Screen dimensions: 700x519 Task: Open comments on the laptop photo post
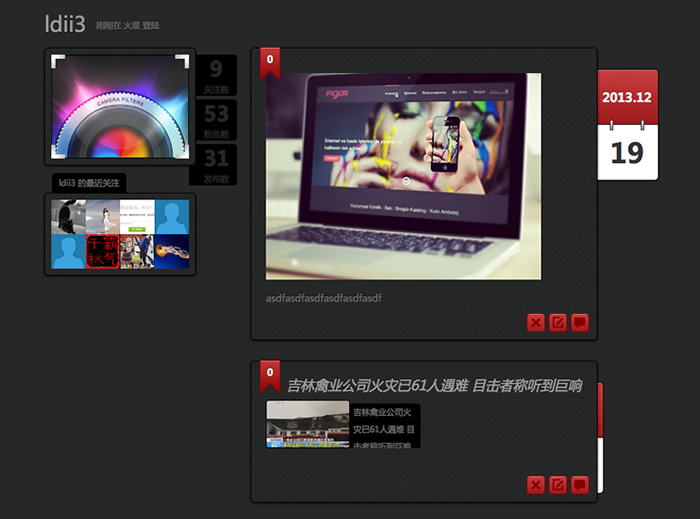pos(580,322)
